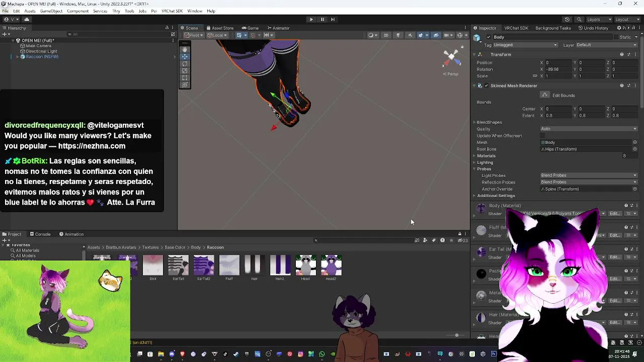Toggle Body object active checkbox
644x362 pixels.
(x=489, y=37)
